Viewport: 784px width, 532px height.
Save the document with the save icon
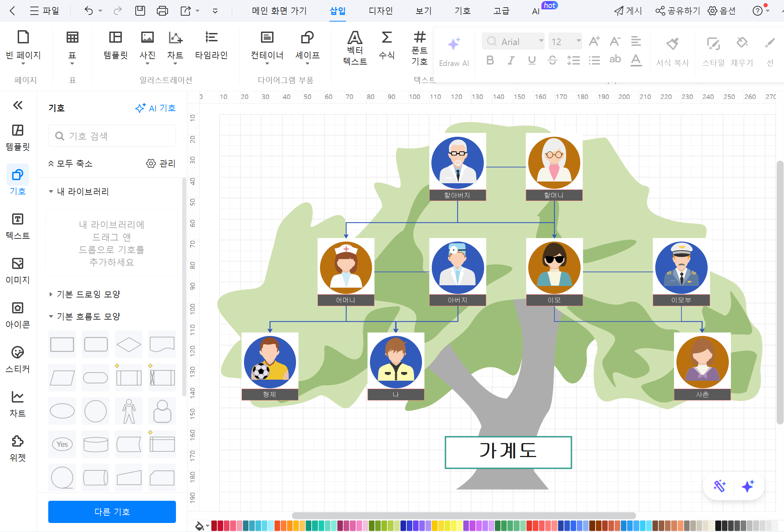[x=140, y=11]
